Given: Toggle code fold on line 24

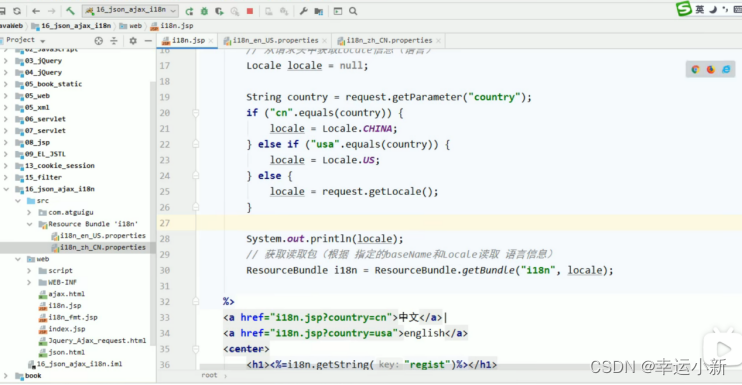Looking at the screenshot, I should [x=195, y=176].
